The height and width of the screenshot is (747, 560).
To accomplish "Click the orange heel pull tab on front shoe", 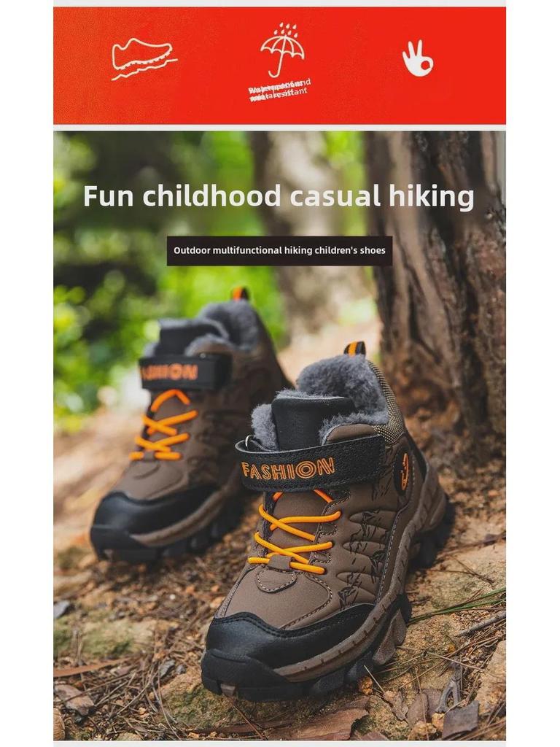I will pyautogui.click(x=355, y=348).
